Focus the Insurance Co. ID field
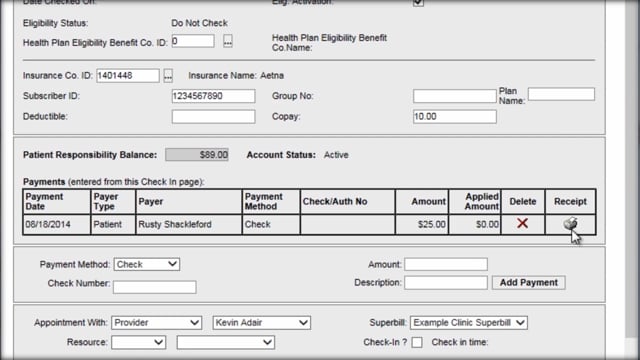This screenshot has height=360, width=640. coord(128,76)
